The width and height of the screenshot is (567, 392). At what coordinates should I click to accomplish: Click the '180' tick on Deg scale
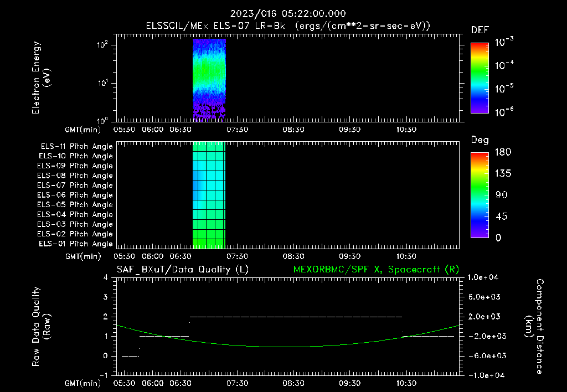[503, 152]
